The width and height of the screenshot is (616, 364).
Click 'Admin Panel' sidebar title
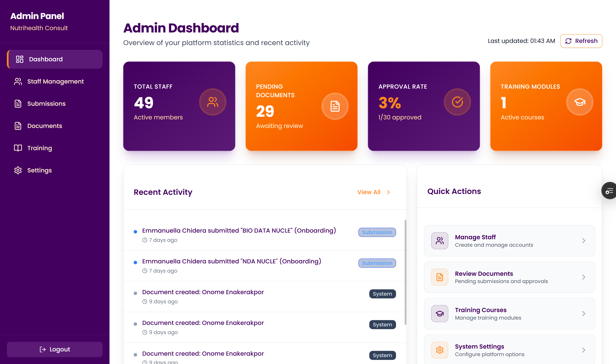pyautogui.click(x=37, y=16)
